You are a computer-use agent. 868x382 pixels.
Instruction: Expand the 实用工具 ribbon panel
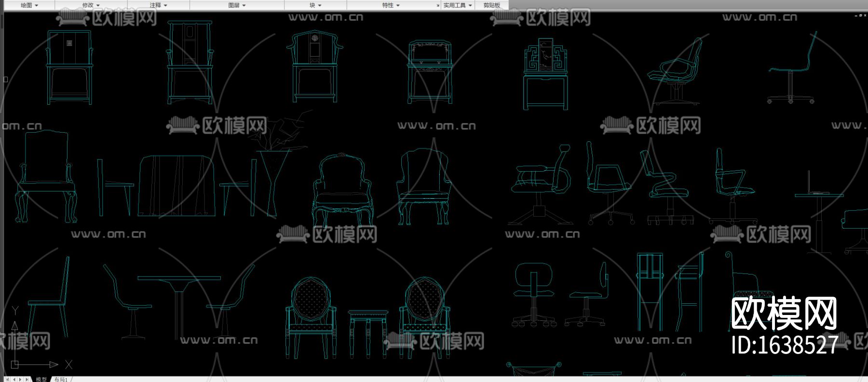click(458, 5)
